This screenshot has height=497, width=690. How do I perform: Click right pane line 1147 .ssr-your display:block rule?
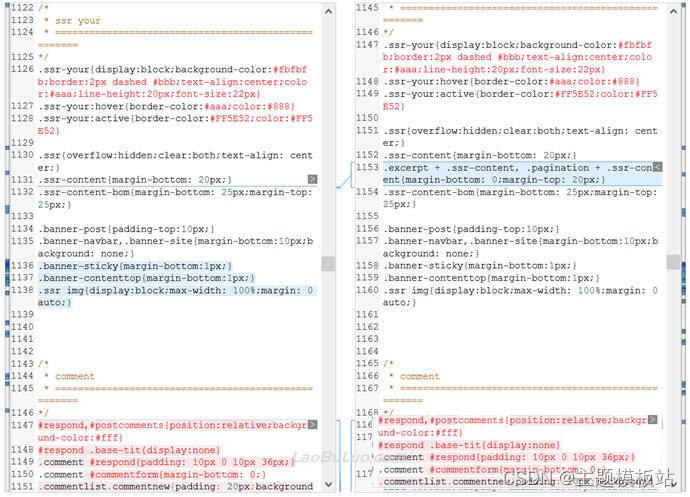click(518, 57)
